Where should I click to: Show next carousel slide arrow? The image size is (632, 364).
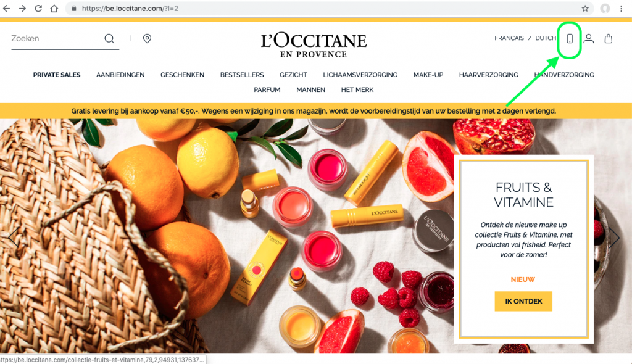(x=614, y=238)
